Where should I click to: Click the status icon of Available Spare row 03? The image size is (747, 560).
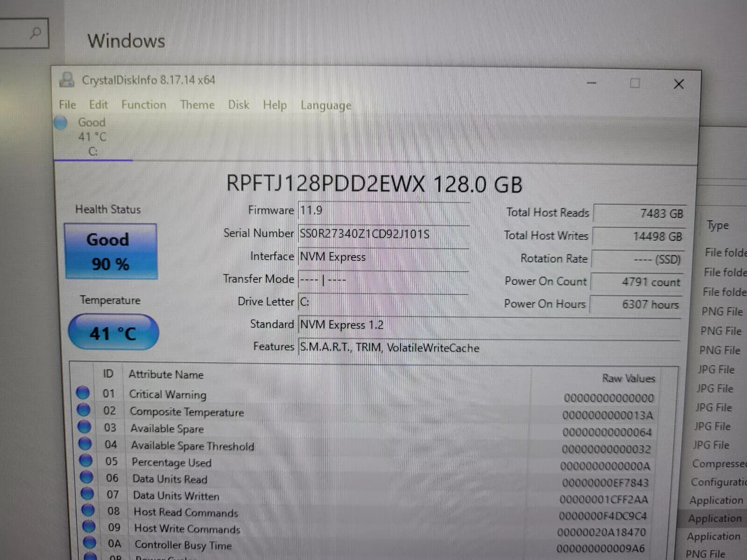click(85, 427)
